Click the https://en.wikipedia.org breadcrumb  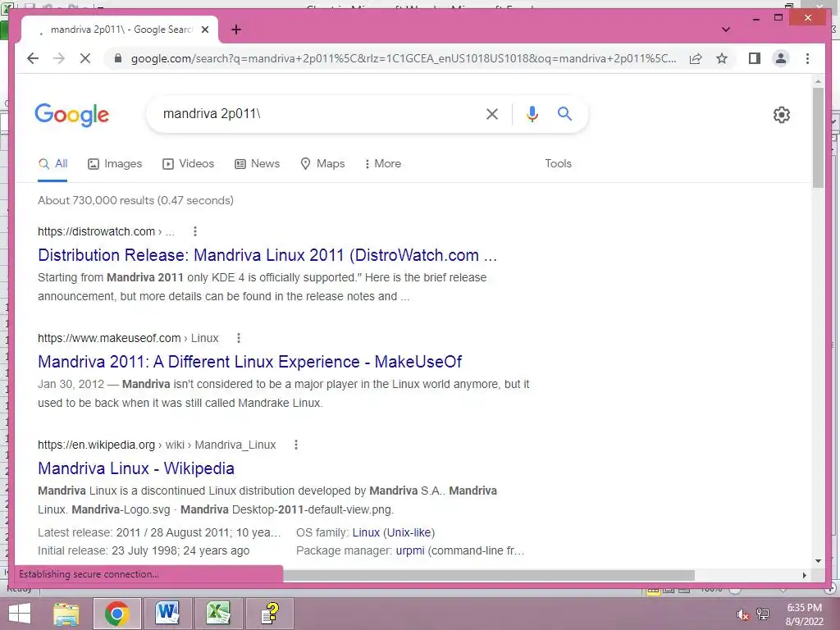(157, 445)
